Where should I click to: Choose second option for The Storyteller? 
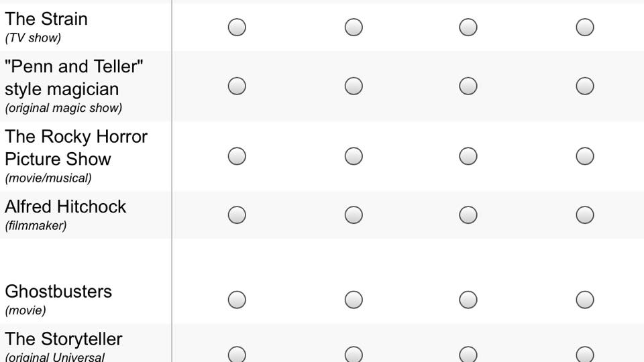click(x=354, y=355)
